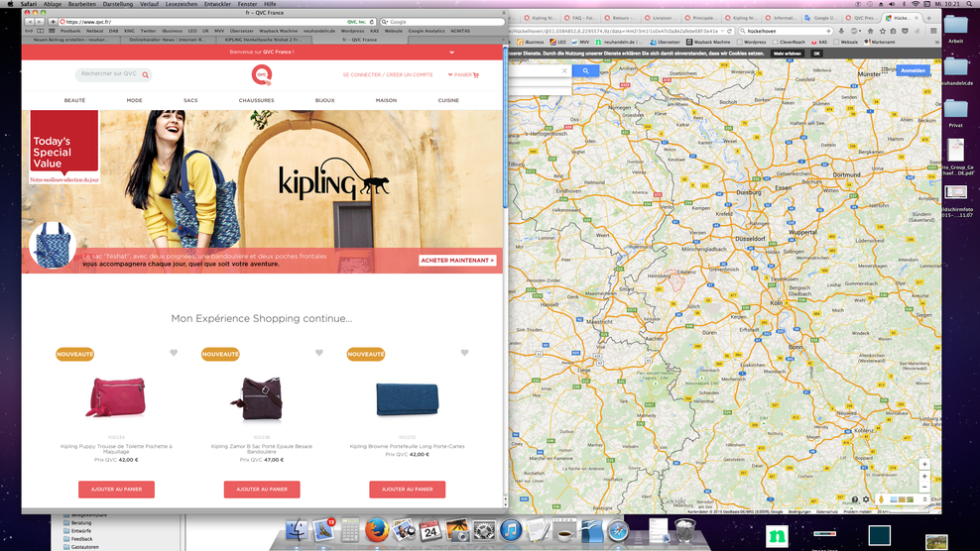Open iTunes from the Dock

[x=511, y=530]
